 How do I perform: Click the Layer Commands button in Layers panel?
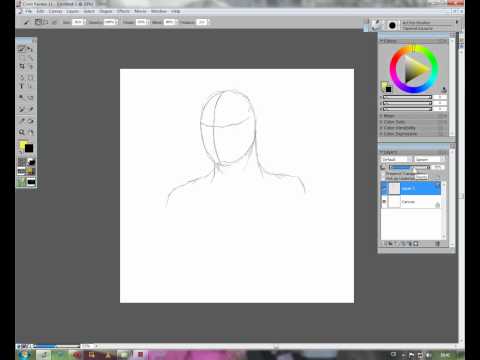coord(385,244)
